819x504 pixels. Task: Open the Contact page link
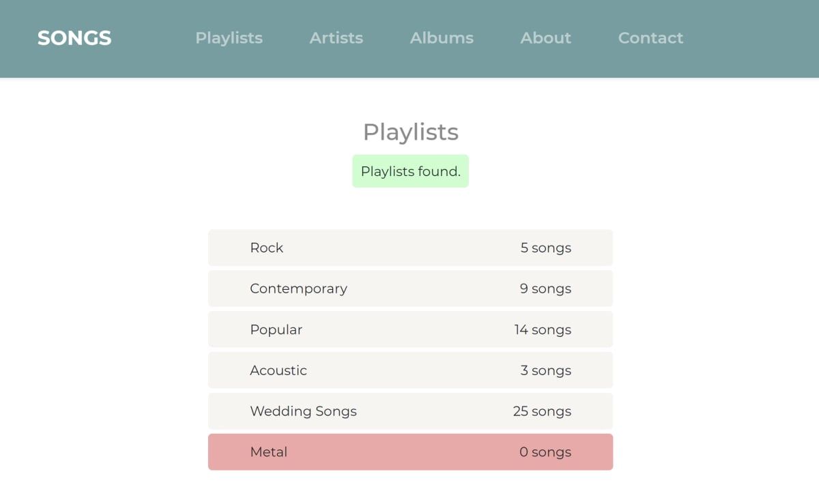point(650,38)
